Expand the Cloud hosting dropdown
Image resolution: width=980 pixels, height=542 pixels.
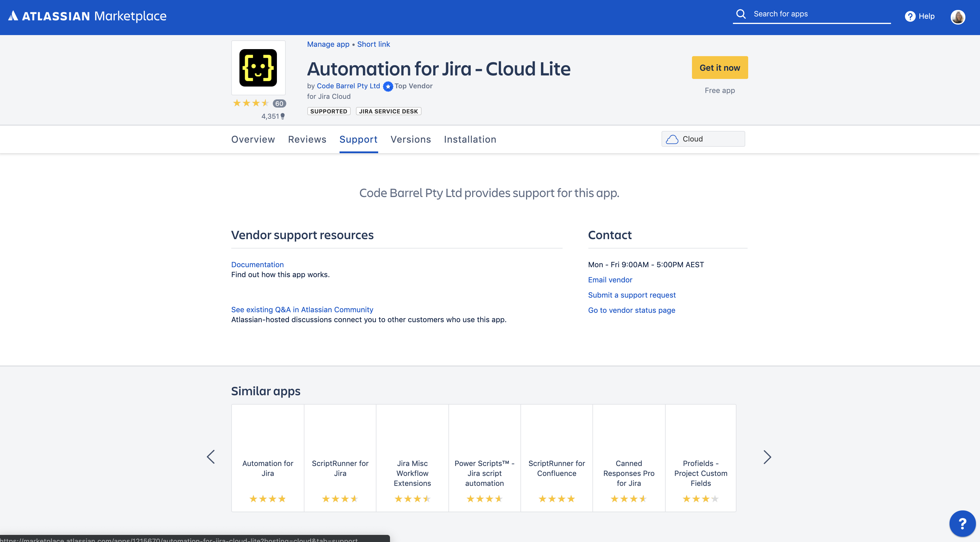[703, 139]
